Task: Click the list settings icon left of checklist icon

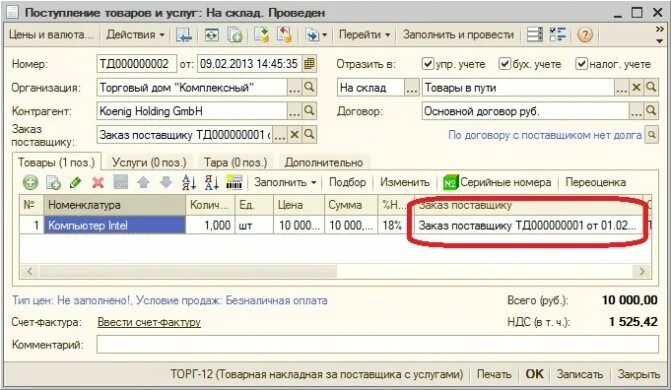Action: pos(534,35)
